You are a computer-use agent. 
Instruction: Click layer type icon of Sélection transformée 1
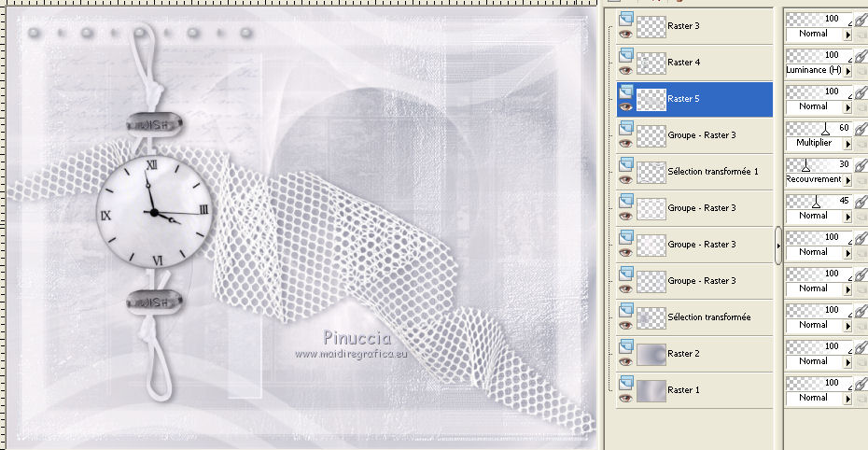(625, 165)
